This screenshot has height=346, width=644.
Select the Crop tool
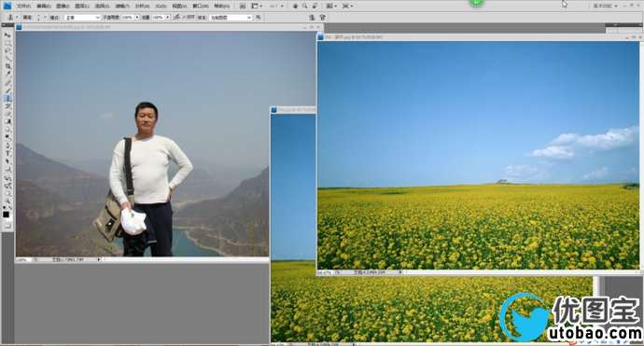click(x=7, y=66)
